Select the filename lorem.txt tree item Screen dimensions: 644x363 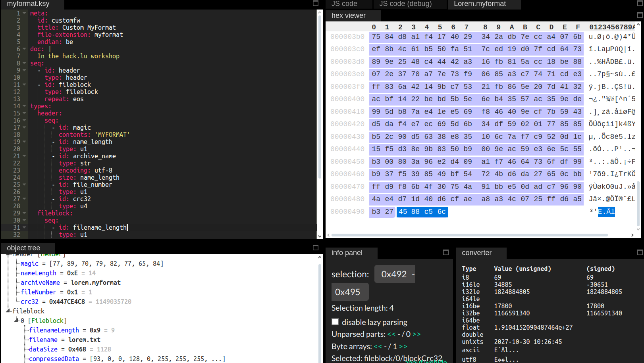[x=64, y=340]
